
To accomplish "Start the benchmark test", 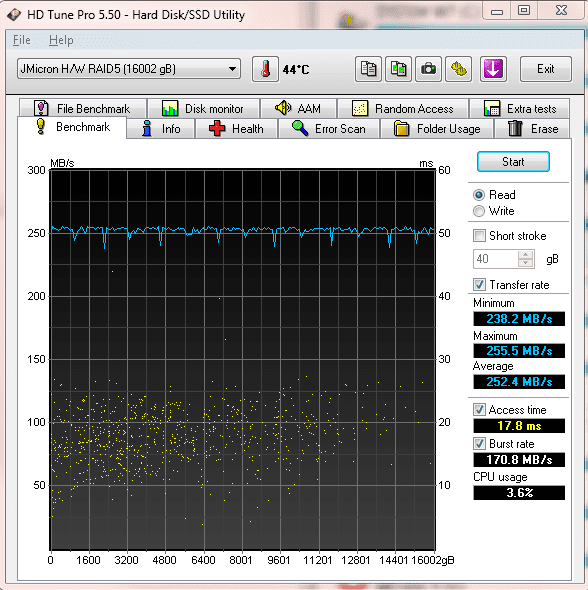I will [513, 162].
